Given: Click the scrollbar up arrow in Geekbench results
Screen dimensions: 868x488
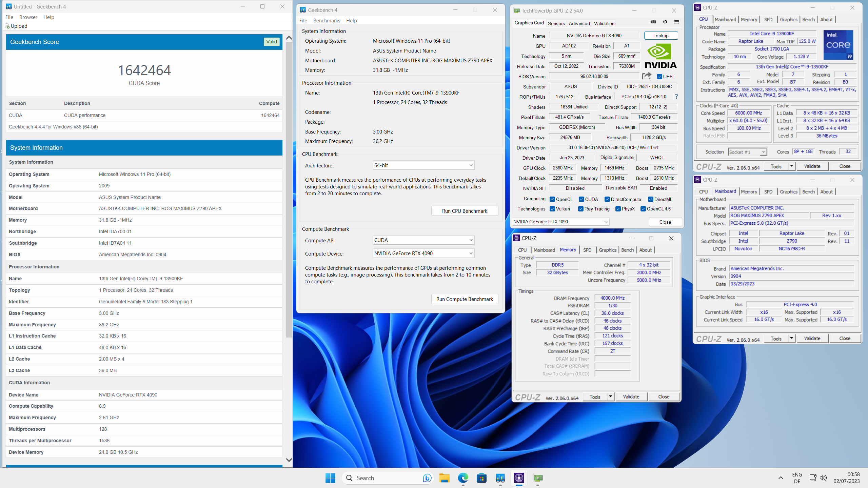Looking at the screenshot, I should pos(289,38).
